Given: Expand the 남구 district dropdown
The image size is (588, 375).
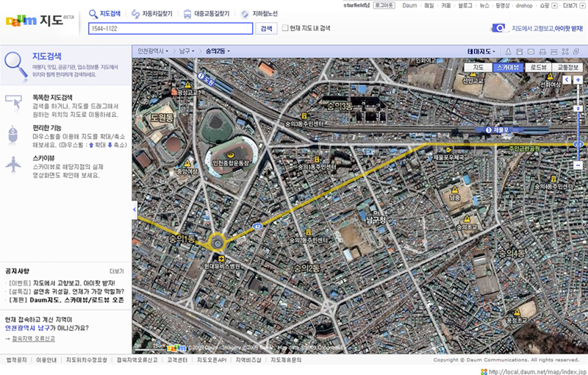Looking at the screenshot, I should coord(187,51).
